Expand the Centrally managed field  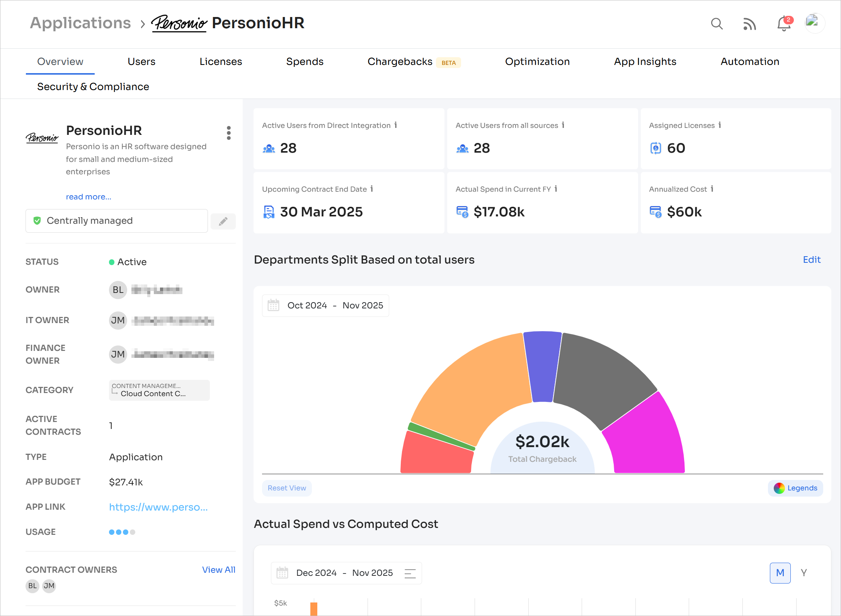coord(116,221)
